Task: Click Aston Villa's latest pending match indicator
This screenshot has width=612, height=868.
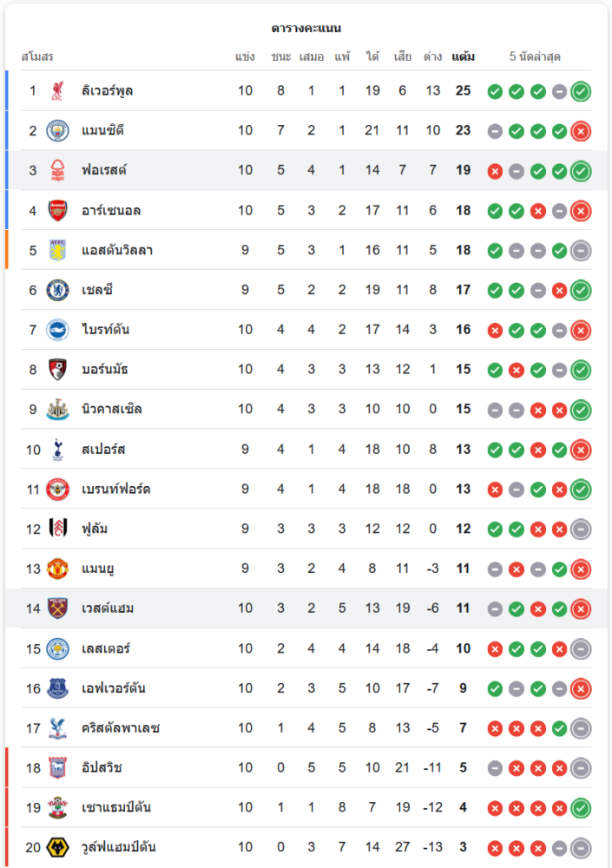Action: (x=581, y=251)
